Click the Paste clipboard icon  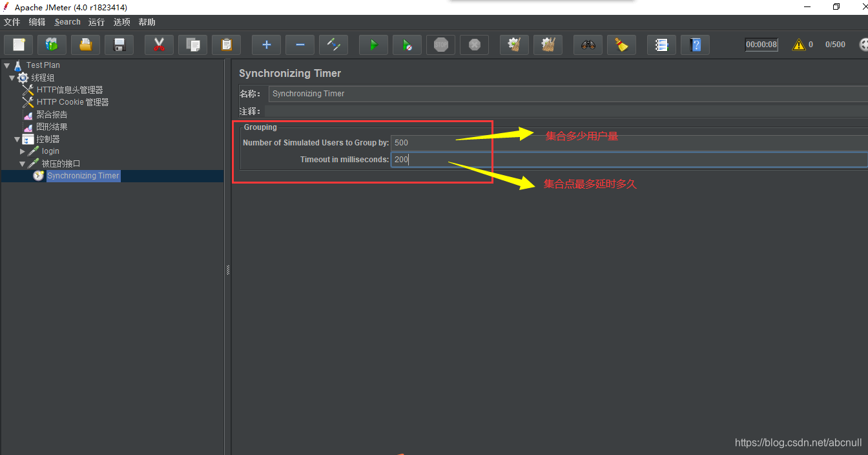226,45
